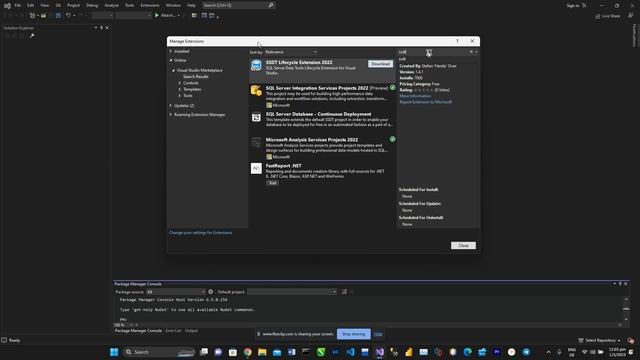
Task: Download the SSDT Lifecycle Extension 2022
Action: coord(380,64)
